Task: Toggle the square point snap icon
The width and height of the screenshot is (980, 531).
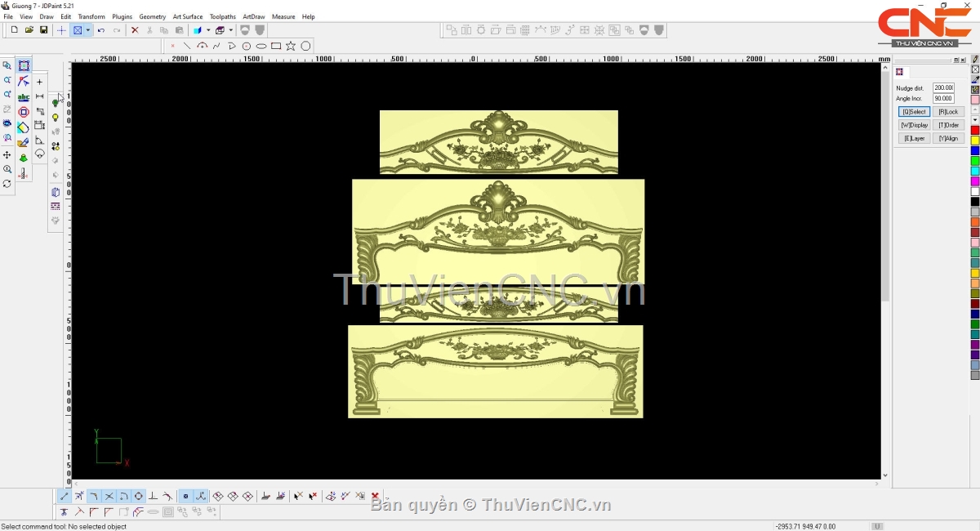Action: pos(185,496)
